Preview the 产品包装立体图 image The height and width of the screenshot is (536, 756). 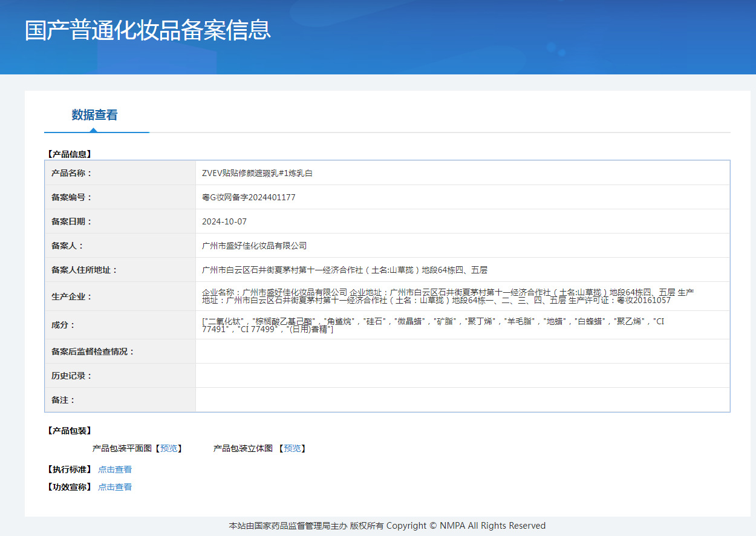[x=292, y=448]
